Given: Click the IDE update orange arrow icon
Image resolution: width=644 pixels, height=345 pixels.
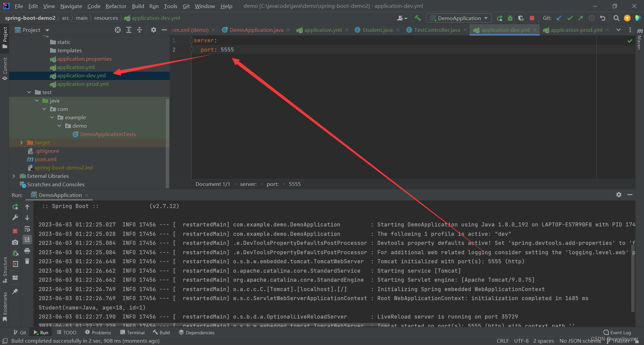Looking at the screenshot, I should (627, 18).
